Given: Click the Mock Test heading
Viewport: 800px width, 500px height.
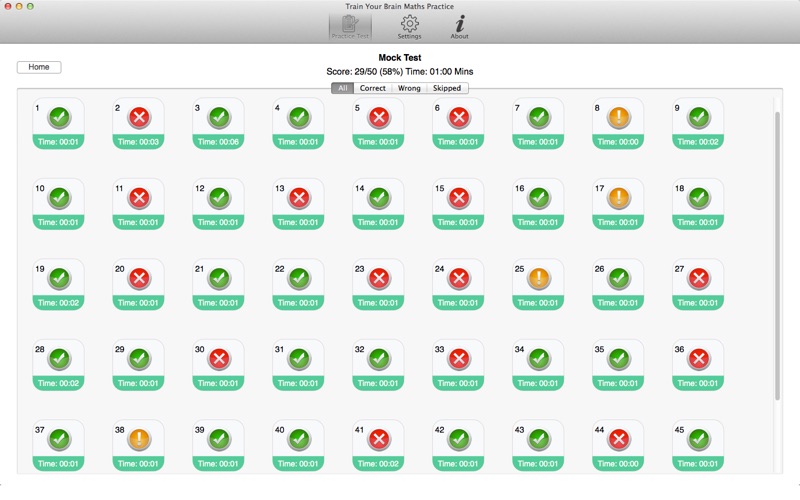Looking at the screenshot, I should (x=399, y=58).
